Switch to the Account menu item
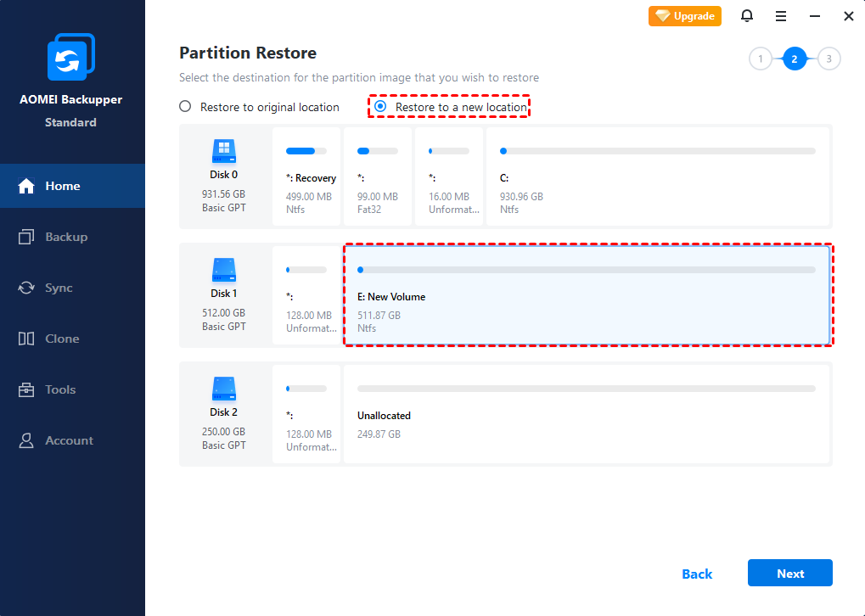The image size is (865, 616). coord(72,440)
